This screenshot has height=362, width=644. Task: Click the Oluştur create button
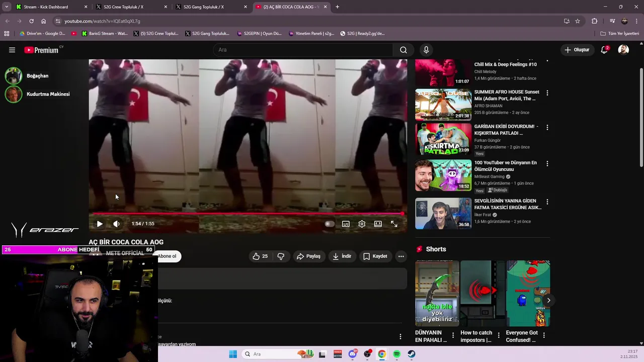click(x=577, y=50)
